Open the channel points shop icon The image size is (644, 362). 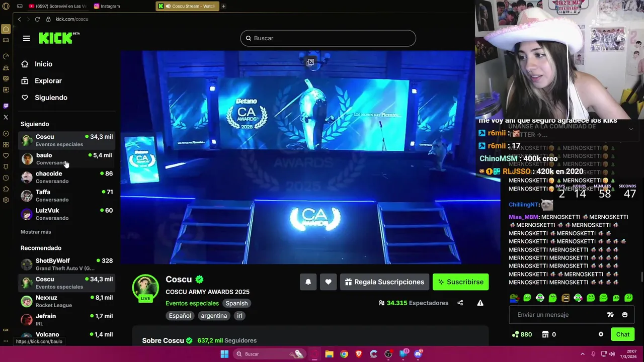(x=545, y=334)
